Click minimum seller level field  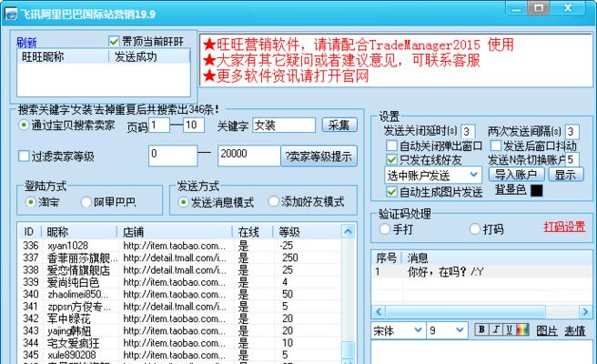click(x=173, y=156)
